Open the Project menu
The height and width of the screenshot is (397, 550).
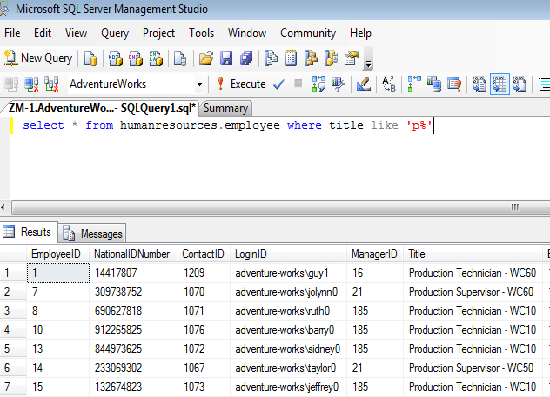pyautogui.click(x=159, y=33)
